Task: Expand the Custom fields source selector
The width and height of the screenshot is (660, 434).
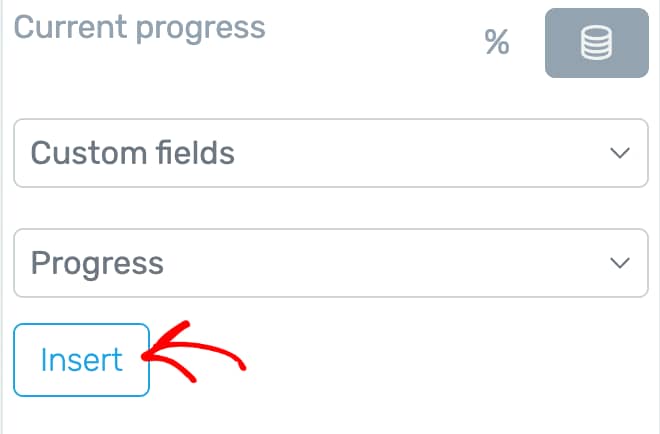Action: tap(331, 153)
